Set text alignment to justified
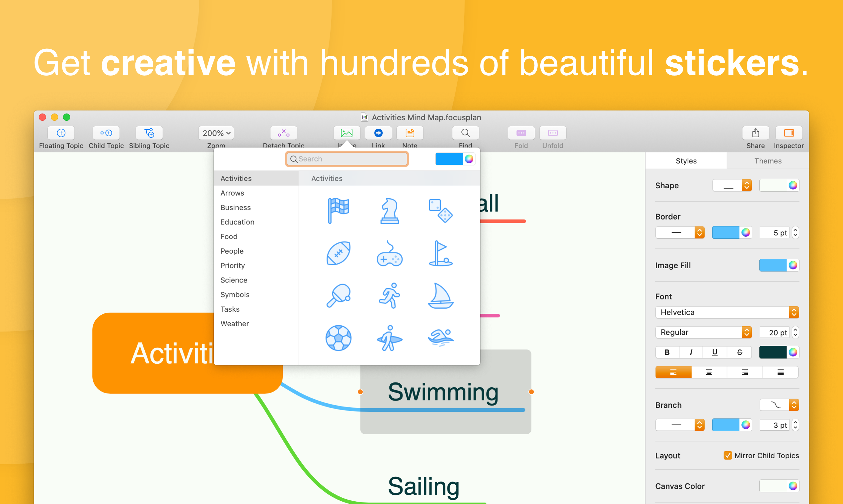The image size is (843, 504). (781, 372)
